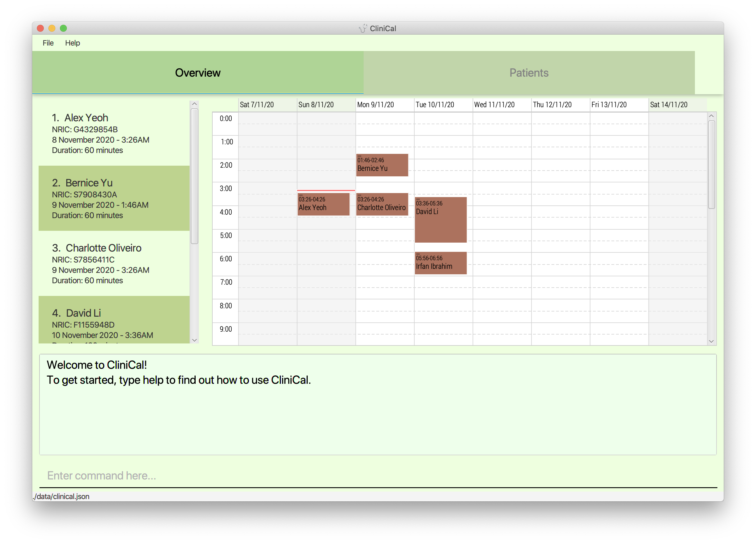This screenshot has width=756, height=544.
Task: Click NRIC: G4329854B text
Action: point(85,129)
